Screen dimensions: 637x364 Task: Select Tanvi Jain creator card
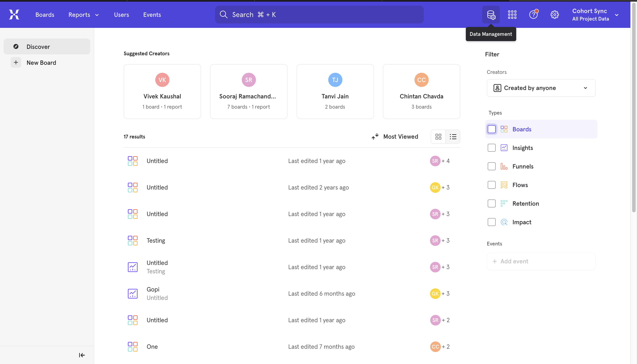(335, 92)
